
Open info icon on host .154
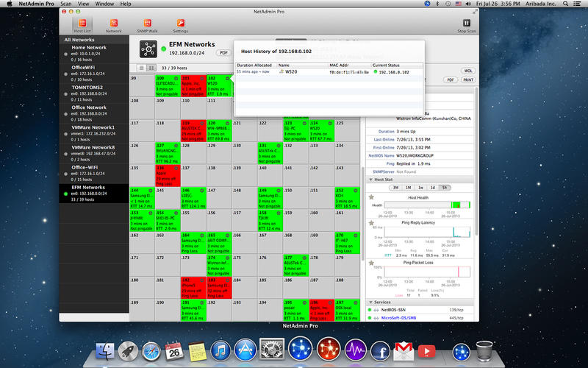pos(176,213)
